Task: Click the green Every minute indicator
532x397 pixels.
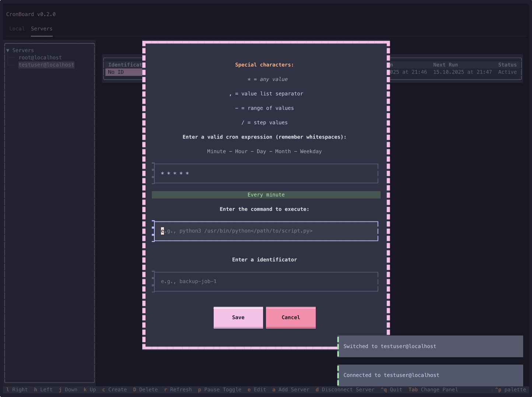Action: (266, 194)
